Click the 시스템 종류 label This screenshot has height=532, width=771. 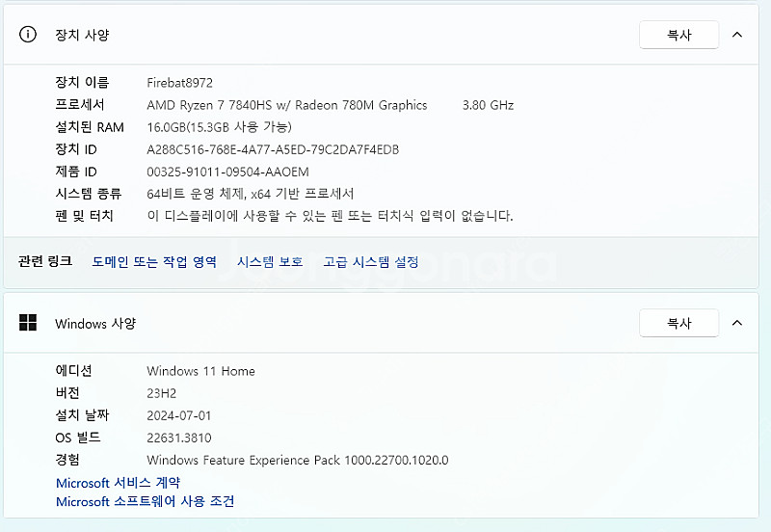tap(89, 194)
